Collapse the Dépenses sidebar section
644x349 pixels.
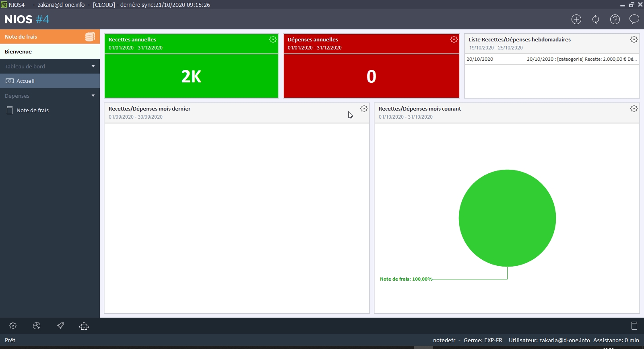tap(93, 96)
